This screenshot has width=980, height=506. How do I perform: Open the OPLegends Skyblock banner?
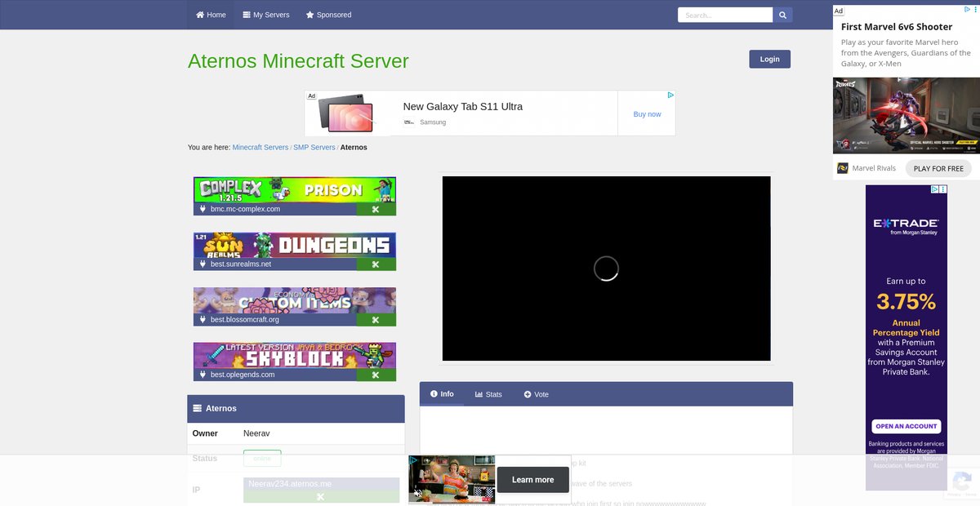pyautogui.click(x=295, y=356)
